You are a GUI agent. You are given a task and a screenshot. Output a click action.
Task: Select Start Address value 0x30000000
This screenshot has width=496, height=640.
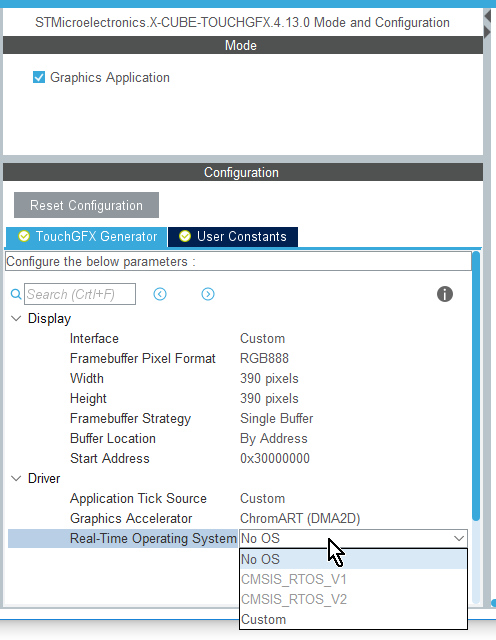pyautogui.click(x=275, y=458)
